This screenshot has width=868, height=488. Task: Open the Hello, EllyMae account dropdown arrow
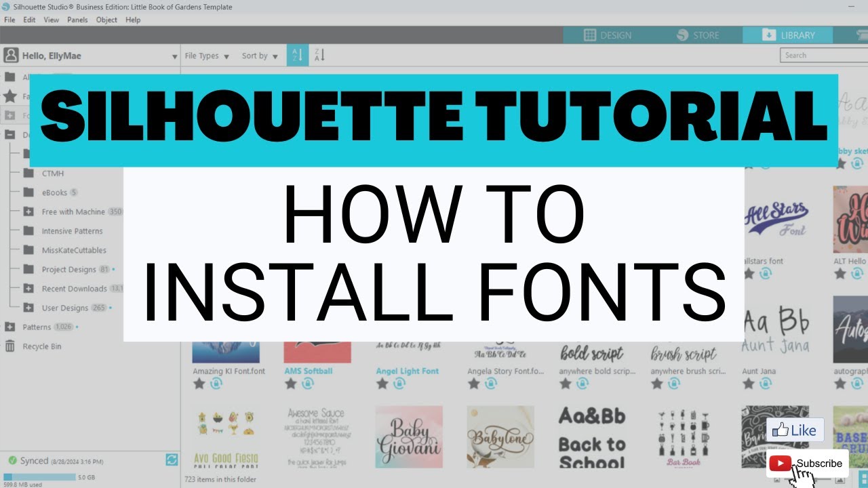174,57
